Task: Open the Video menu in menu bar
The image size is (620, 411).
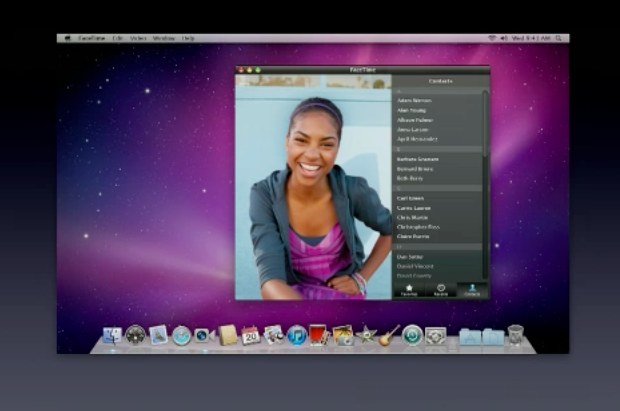Action: pyautogui.click(x=138, y=37)
